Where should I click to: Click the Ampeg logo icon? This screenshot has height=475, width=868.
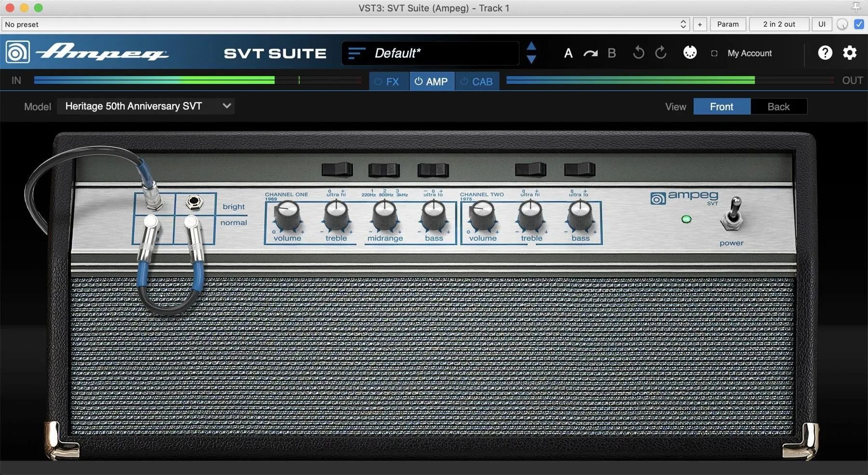[x=18, y=52]
